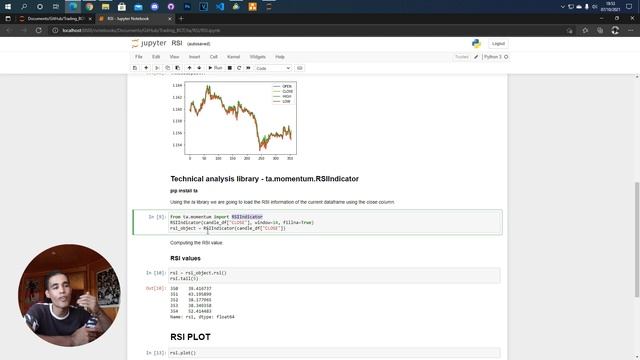Click the RSI values heading
This screenshot has width=640, height=360.
185,258
